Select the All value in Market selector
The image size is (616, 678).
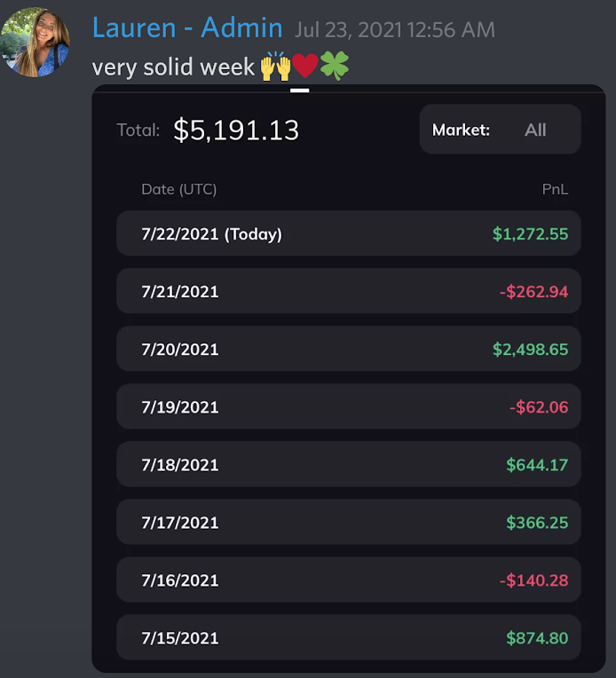coord(535,130)
